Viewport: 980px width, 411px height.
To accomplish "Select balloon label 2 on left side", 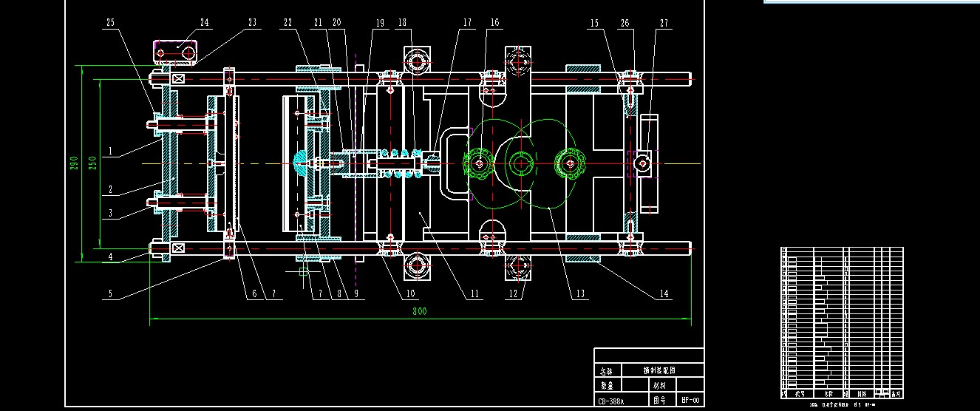I will point(109,190).
